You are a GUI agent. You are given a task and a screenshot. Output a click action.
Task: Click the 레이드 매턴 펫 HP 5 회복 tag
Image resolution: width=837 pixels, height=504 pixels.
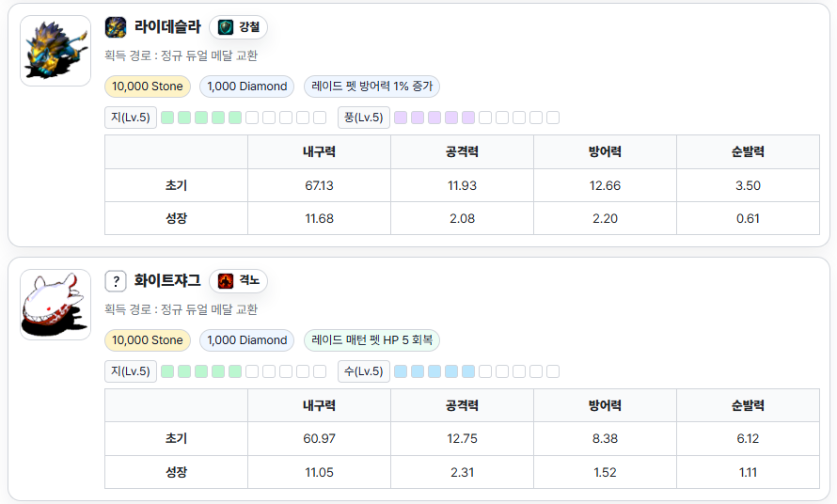pos(371,340)
